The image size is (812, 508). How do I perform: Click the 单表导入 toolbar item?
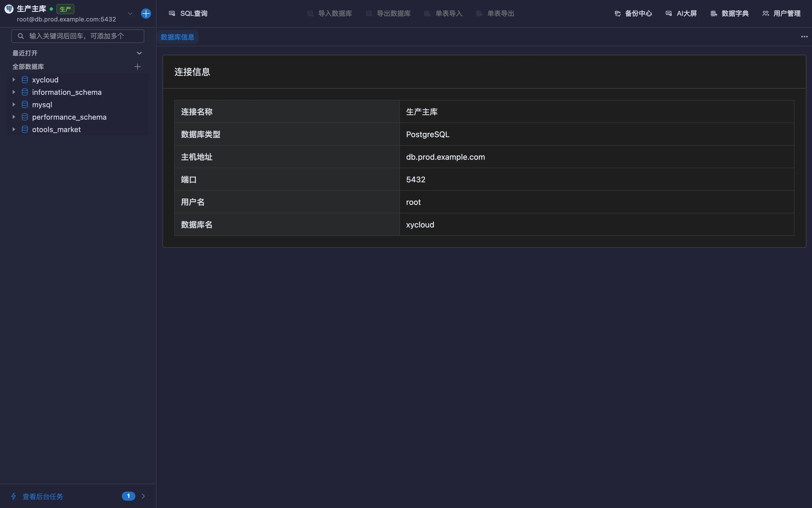[443, 14]
